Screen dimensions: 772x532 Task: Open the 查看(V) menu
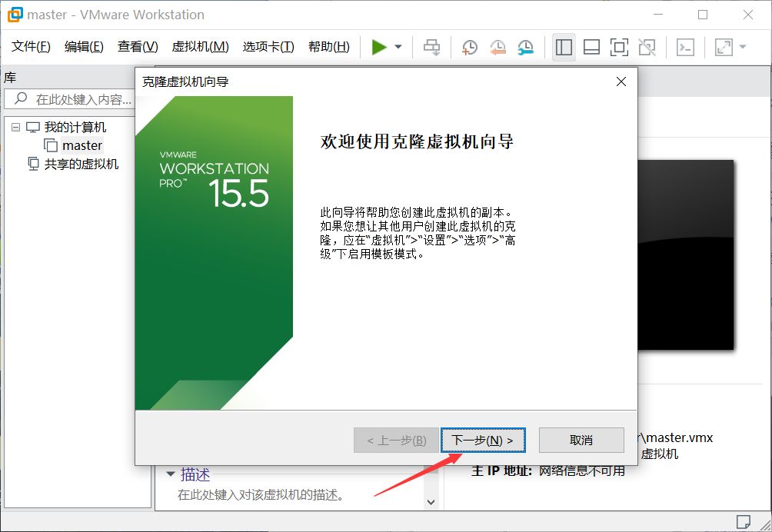138,47
